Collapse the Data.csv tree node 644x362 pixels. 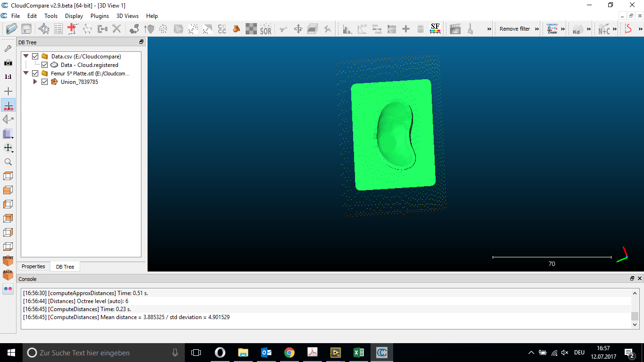26,57
